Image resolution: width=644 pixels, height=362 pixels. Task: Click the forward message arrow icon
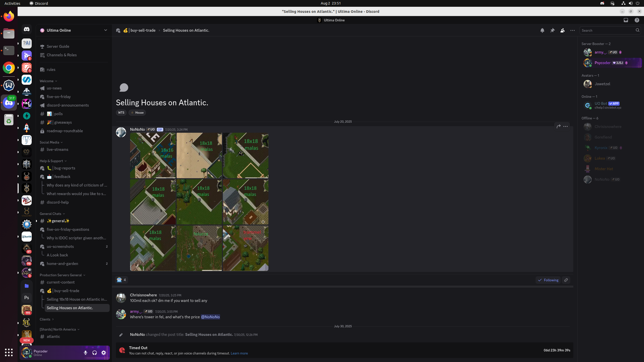(x=558, y=126)
